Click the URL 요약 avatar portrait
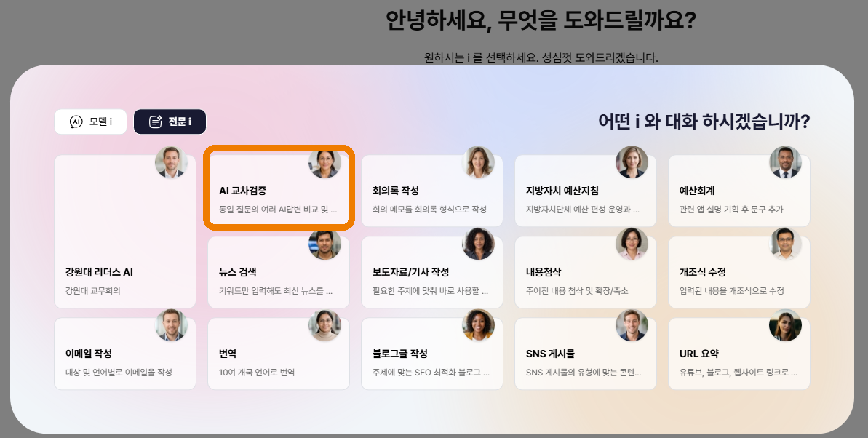 [x=785, y=325]
